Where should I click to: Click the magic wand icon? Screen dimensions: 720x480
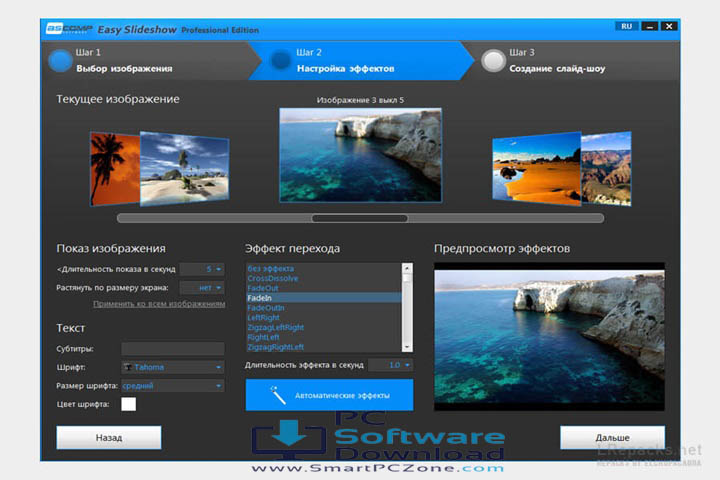click(x=278, y=395)
